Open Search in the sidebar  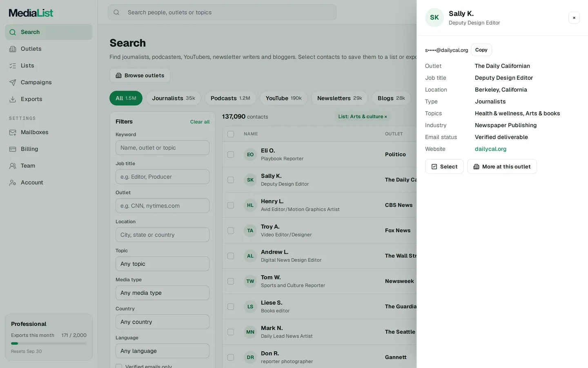coord(49,32)
